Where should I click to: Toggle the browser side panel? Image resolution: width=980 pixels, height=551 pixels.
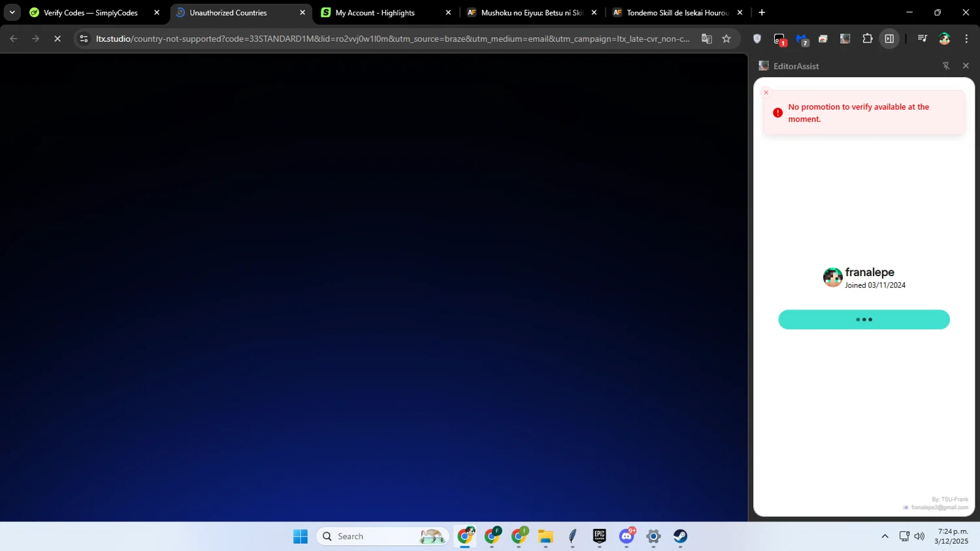[889, 39]
